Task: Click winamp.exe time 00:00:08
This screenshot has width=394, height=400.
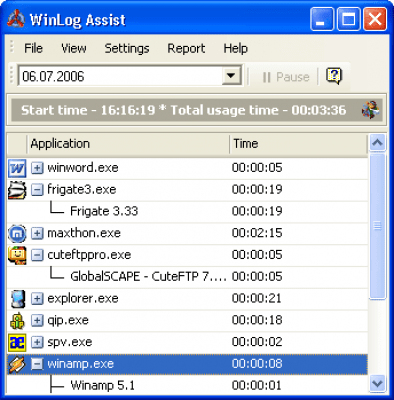Action: (x=257, y=364)
